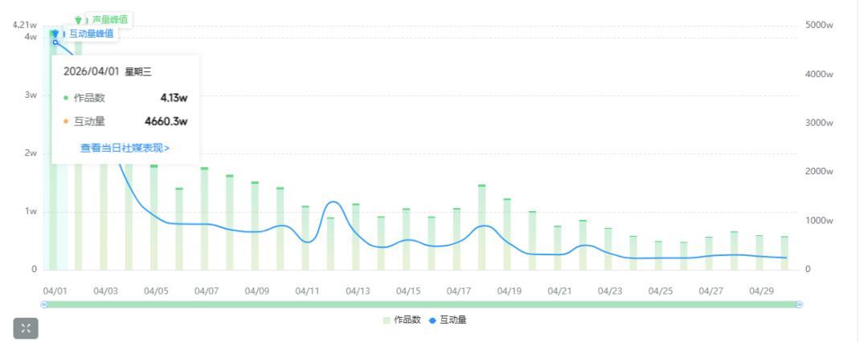Select the 04/07 作品数 bar
The image size is (868, 342).
(204, 218)
